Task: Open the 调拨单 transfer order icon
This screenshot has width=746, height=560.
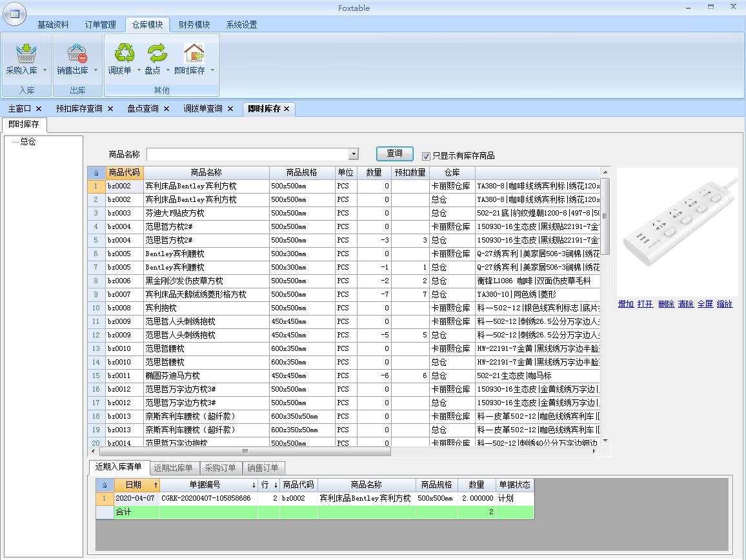Action: (123, 54)
